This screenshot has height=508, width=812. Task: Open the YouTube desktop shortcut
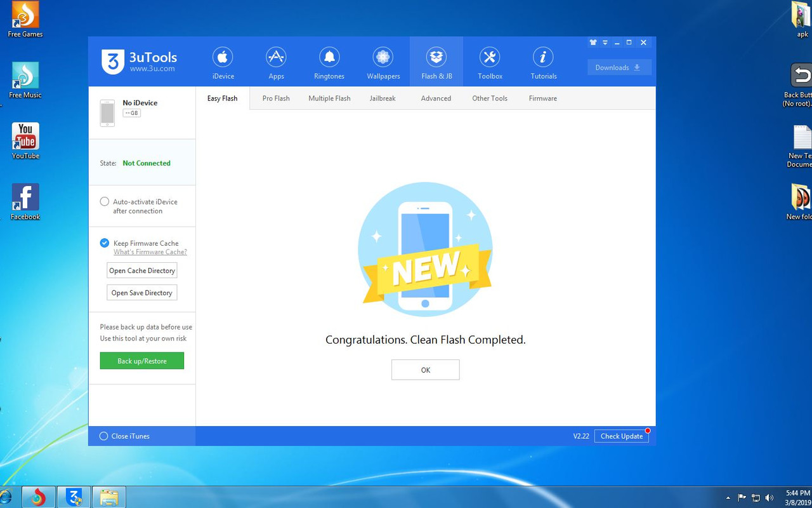coord(25,141)
